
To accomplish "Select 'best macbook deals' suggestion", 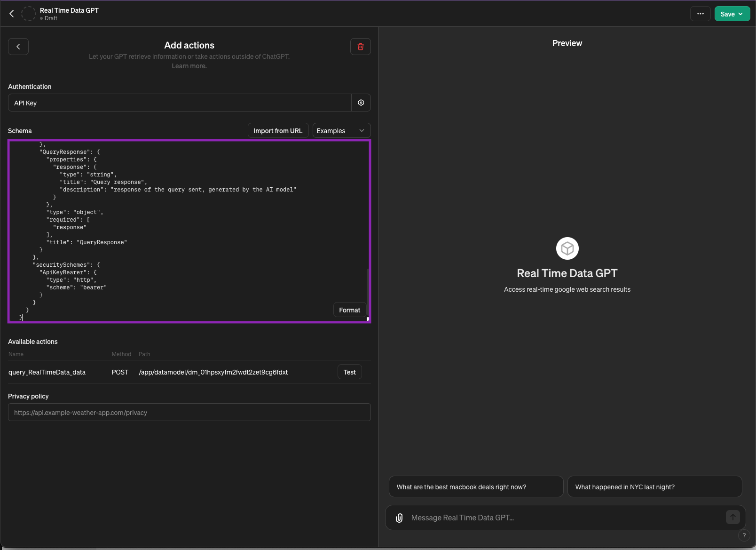I will 476,486.
